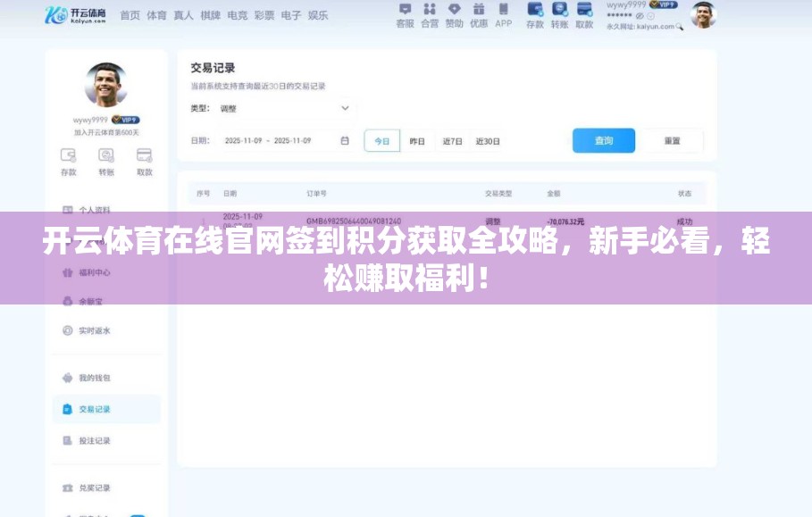This screenshot has height=517, width=812.
Task: Click the APP download icon
Action: pos(502,15)
